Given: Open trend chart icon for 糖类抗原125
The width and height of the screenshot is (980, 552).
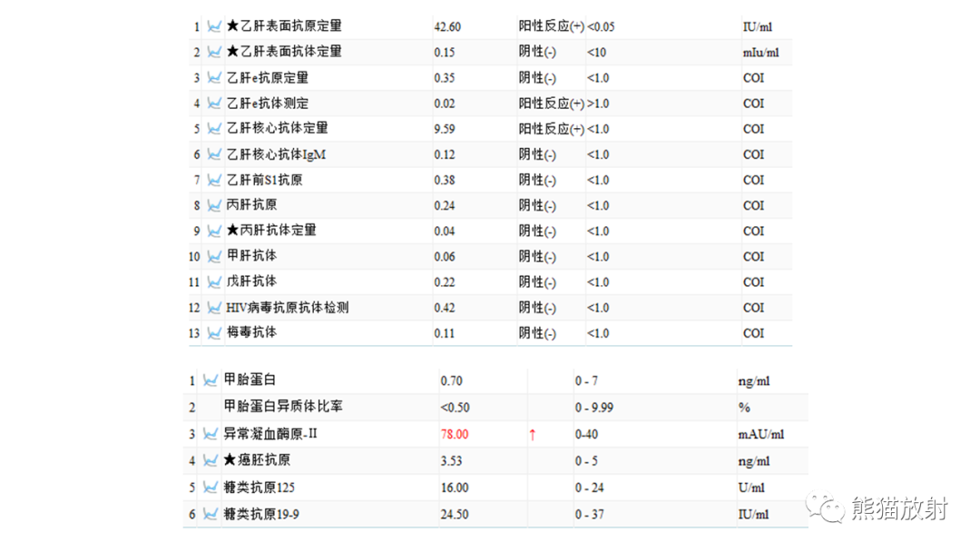Looking at the screenshot, I should pyautogui.click(x=211, y=488).
